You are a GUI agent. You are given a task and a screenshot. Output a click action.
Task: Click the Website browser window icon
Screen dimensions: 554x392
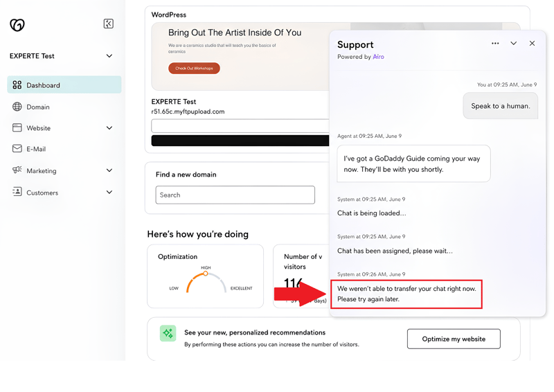[17, 127]
